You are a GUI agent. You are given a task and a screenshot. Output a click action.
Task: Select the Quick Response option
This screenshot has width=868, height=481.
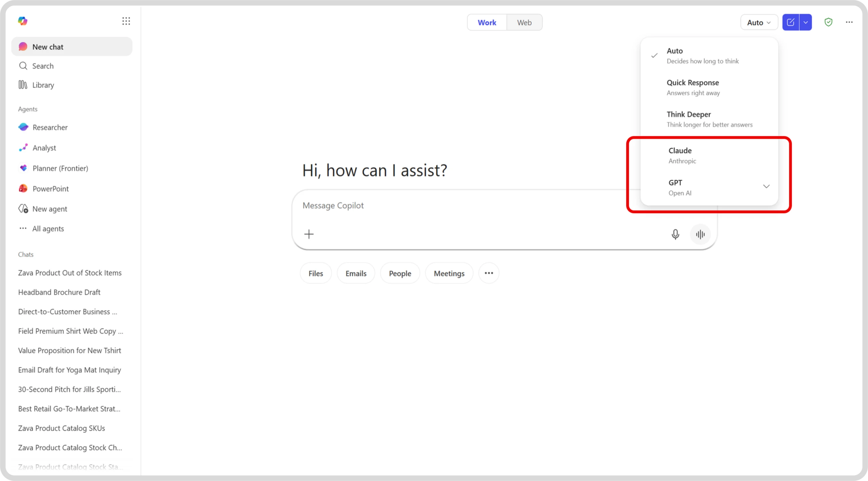[x=709, y=87]
